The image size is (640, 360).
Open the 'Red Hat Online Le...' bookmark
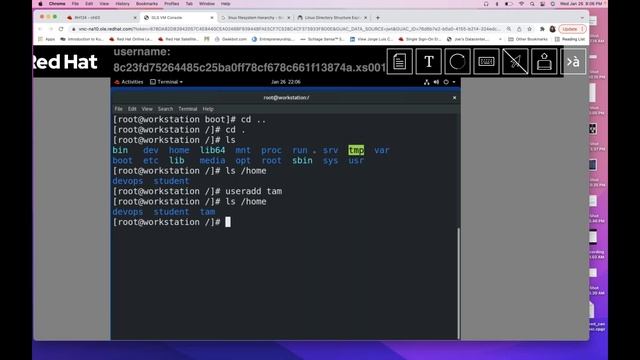pyautogui.click(x=131, y=39)
